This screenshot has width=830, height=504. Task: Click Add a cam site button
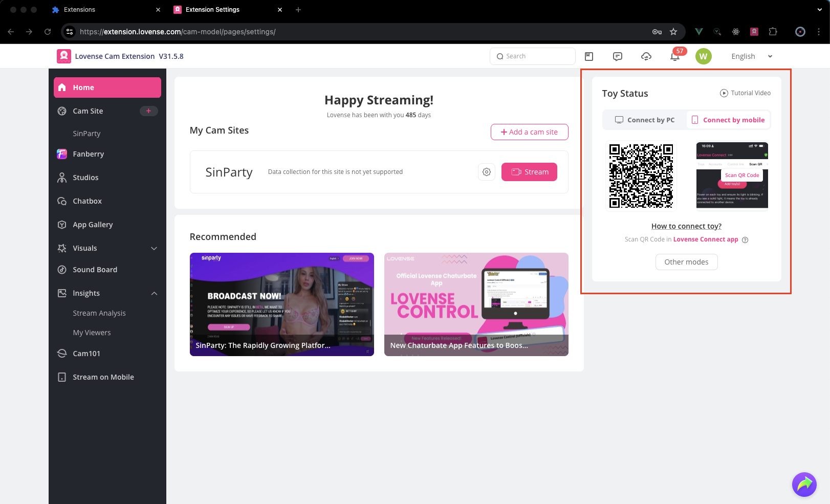click(529, 132)
